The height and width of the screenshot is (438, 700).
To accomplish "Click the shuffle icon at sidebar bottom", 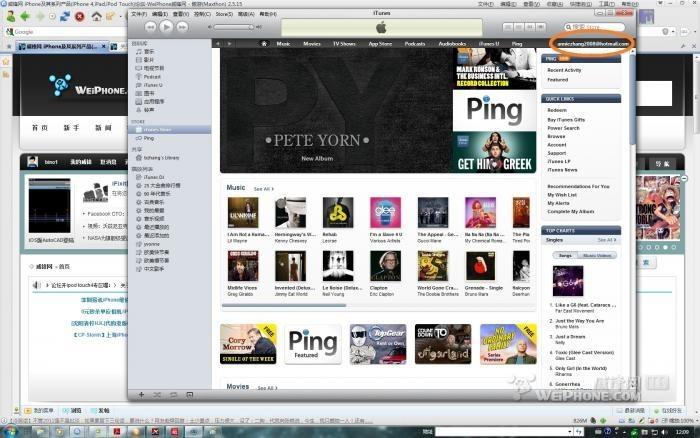I will [157, 395].
